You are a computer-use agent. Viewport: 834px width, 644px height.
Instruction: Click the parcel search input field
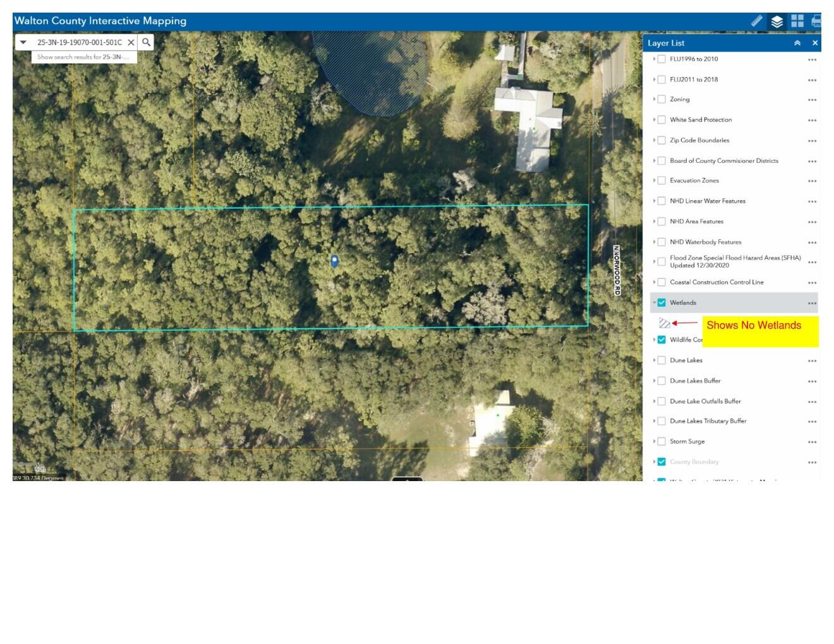point(79,42)
